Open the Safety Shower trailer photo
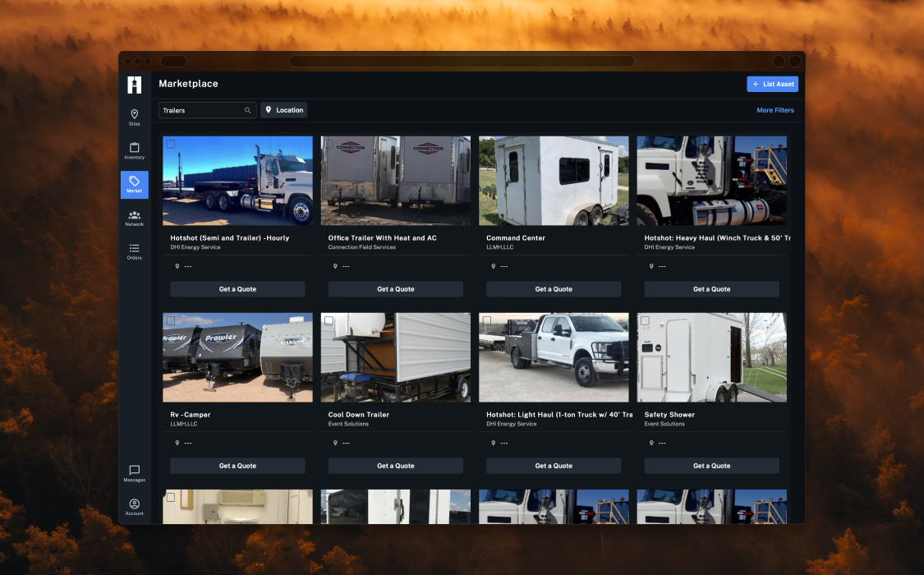Screen dimensions: 924x575 pyautogui.click(x=711, y=357)
